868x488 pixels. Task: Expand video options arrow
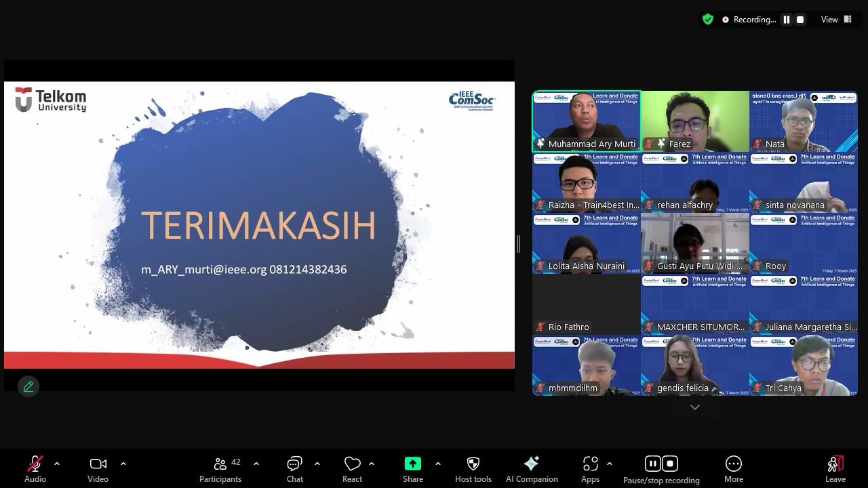[123, 464]
